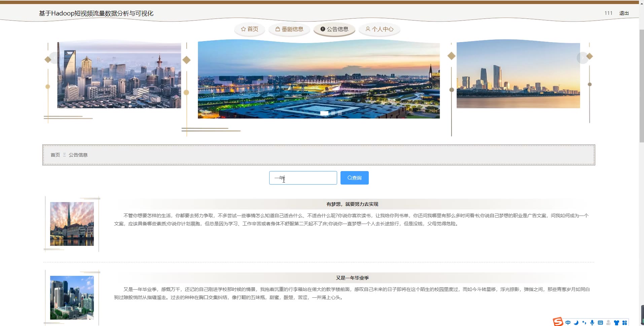Screen dimensions: 644x326
Task: Click the 退出 logout link
Action: point(624,13)
